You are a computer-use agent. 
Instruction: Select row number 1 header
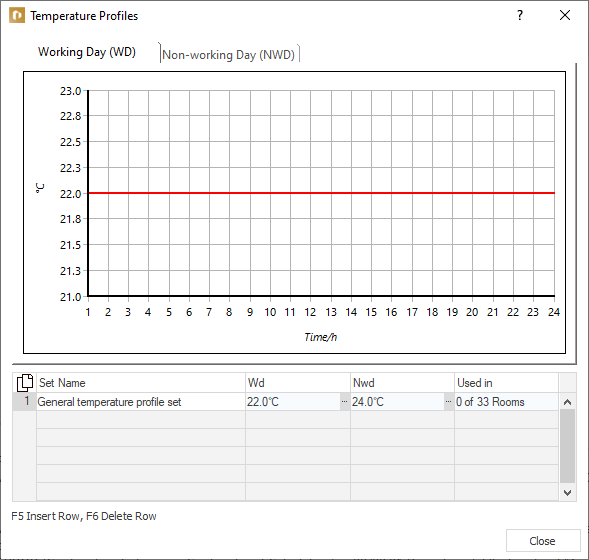pos(25,402)
